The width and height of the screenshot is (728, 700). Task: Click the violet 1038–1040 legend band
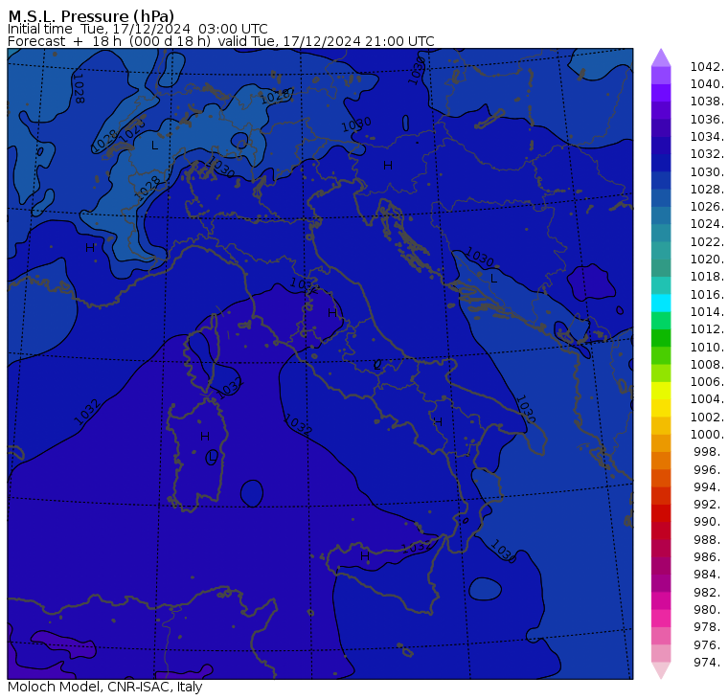(661, 93)
